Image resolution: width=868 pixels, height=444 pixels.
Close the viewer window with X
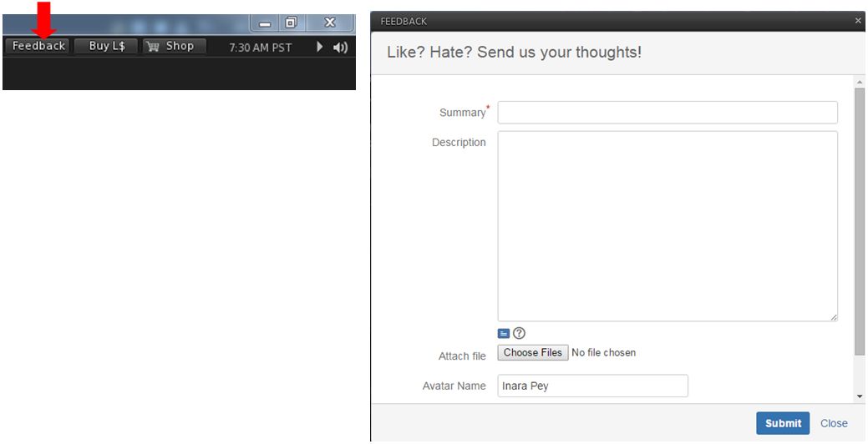330,23
